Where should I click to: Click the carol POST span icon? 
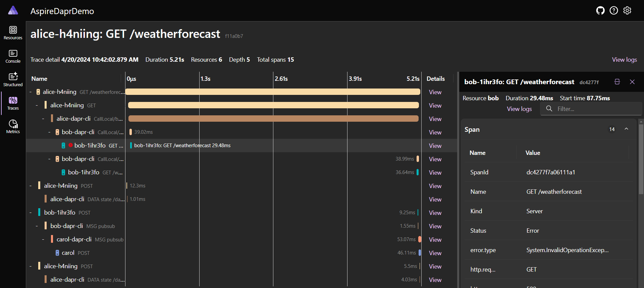coord(57,253)
